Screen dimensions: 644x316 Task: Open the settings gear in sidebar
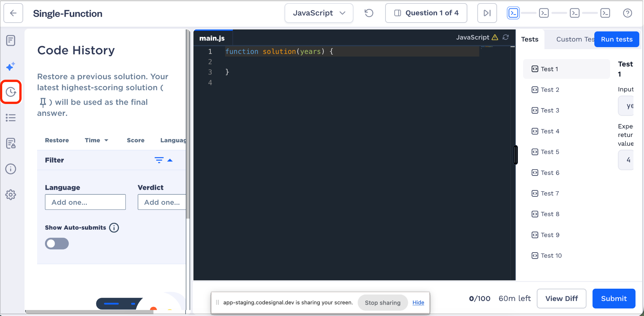(11, 195)
